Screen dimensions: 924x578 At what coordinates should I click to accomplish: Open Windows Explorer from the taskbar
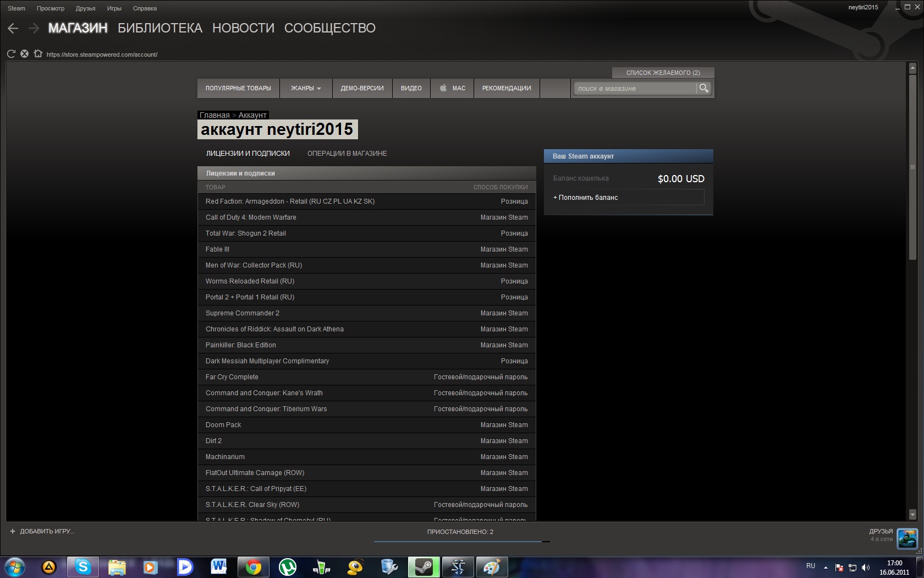click(x=117, y=567)
